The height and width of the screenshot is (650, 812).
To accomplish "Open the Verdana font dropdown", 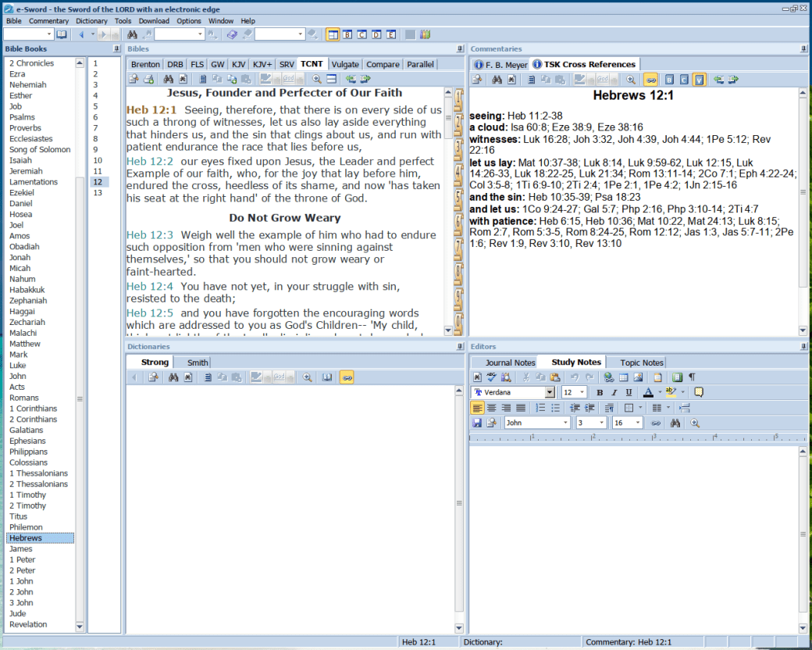I will (550, 392).
